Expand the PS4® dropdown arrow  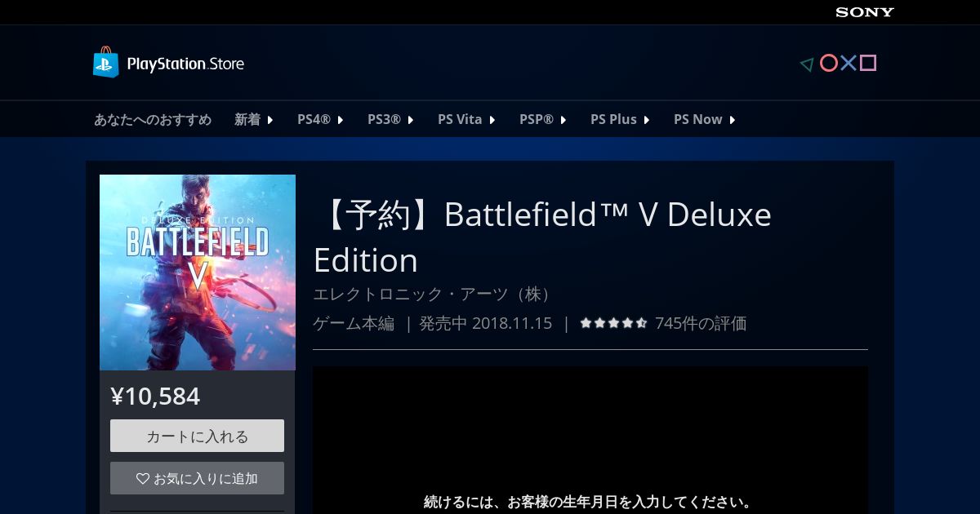click(341, 120)
